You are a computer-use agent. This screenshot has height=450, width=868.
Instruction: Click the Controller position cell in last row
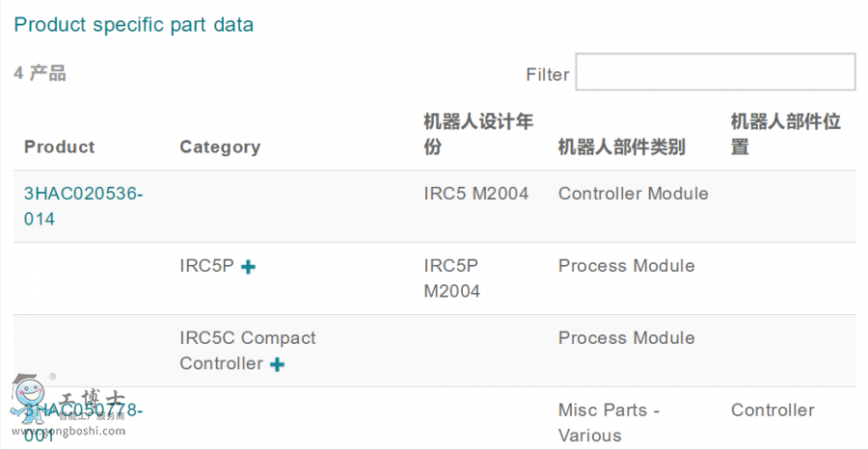(773, 410)
